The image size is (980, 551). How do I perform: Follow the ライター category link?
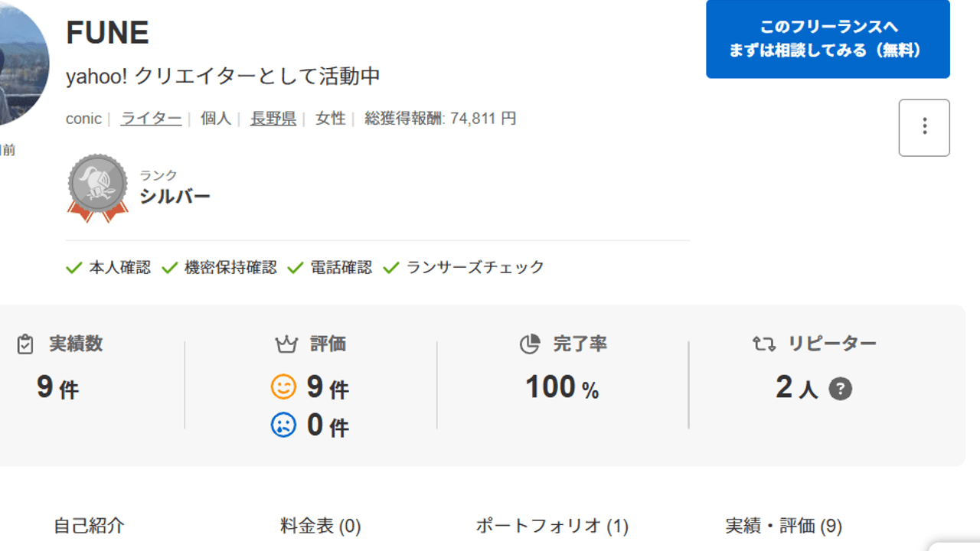151,119
